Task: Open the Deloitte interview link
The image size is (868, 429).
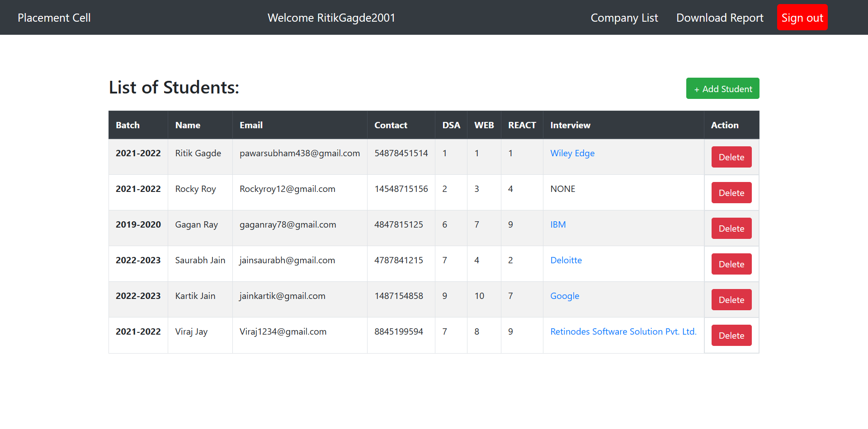Action: [566, 260]
